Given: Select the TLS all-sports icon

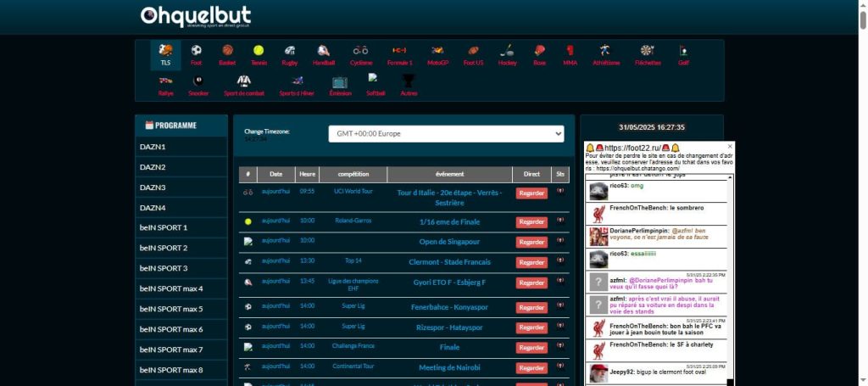Looking at the screenshot, I should coord(165,50).
